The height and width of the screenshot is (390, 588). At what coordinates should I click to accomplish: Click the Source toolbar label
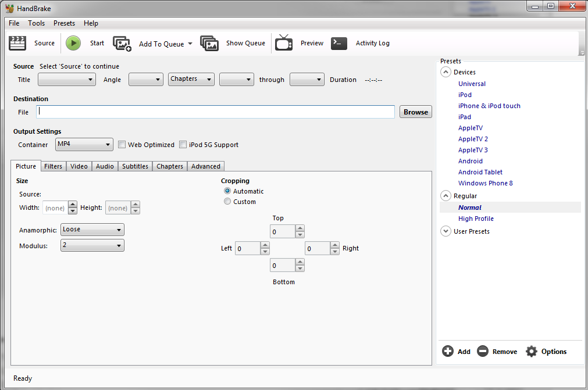pyautogui.click(x=45, y=43)
